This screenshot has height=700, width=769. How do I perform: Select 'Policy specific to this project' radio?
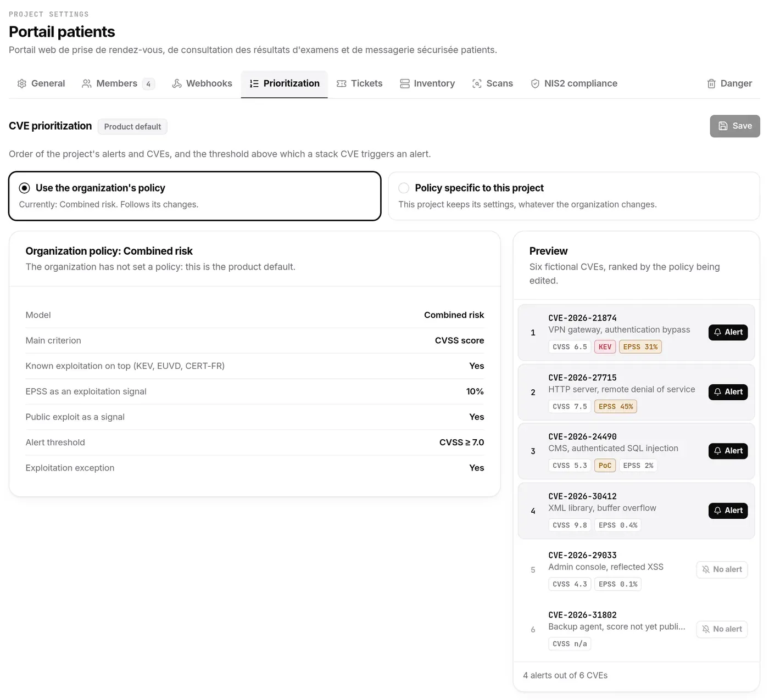click(x=404, y=188)
